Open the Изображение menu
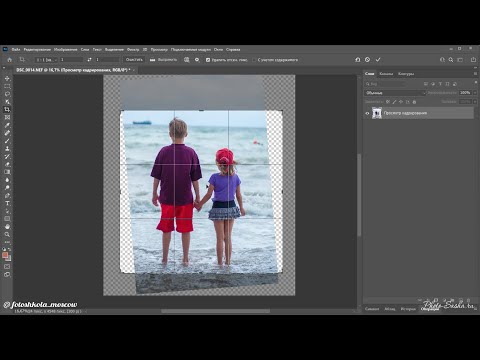 click(65, 49)
